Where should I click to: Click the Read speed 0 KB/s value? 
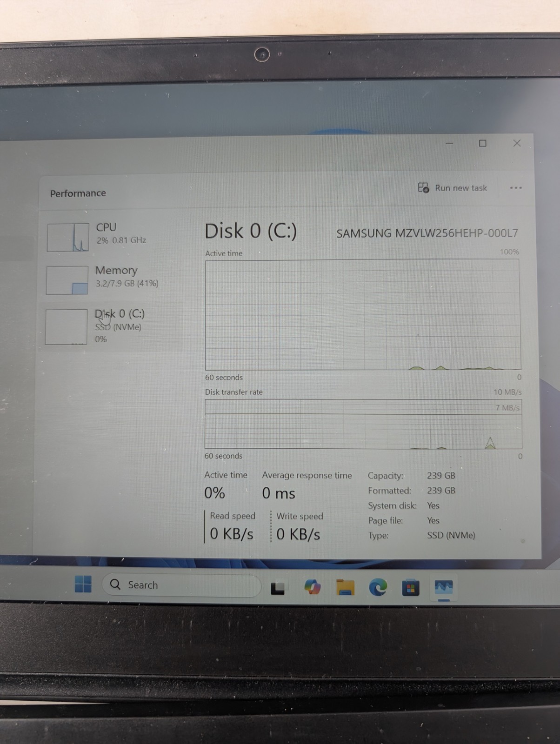tap(232, 534)
